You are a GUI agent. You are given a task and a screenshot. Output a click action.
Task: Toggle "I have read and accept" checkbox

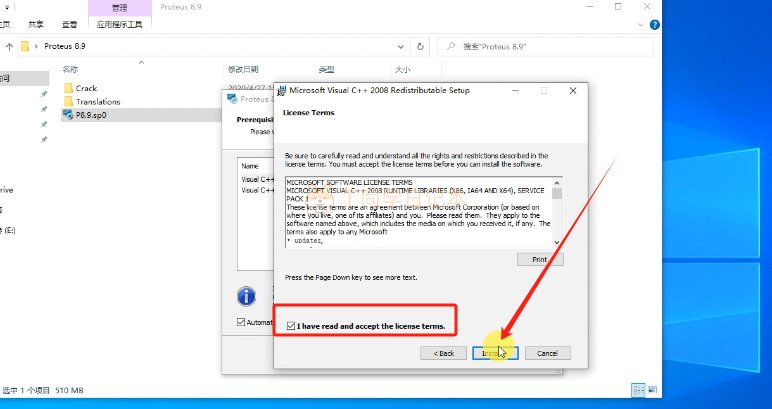pyautogui.click(x=291, y=325)
